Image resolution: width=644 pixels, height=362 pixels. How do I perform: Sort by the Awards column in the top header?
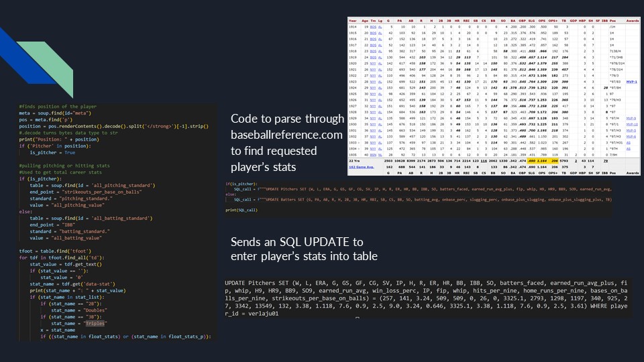[x=633, y=21]
